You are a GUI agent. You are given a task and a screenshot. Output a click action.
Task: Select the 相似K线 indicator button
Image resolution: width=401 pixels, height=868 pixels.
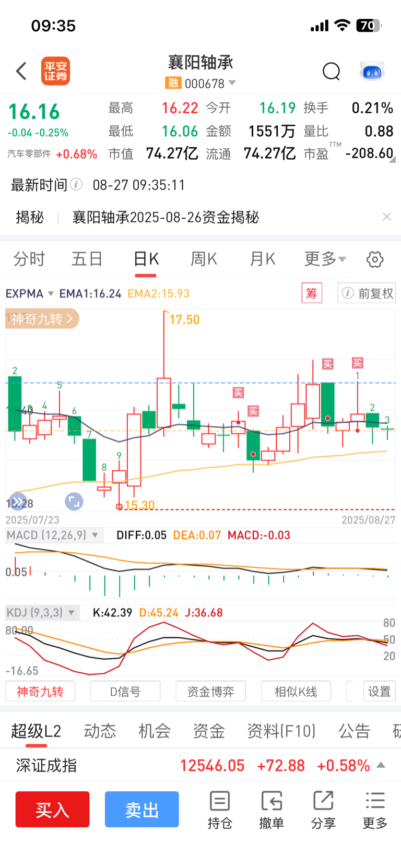coord(296,692)
